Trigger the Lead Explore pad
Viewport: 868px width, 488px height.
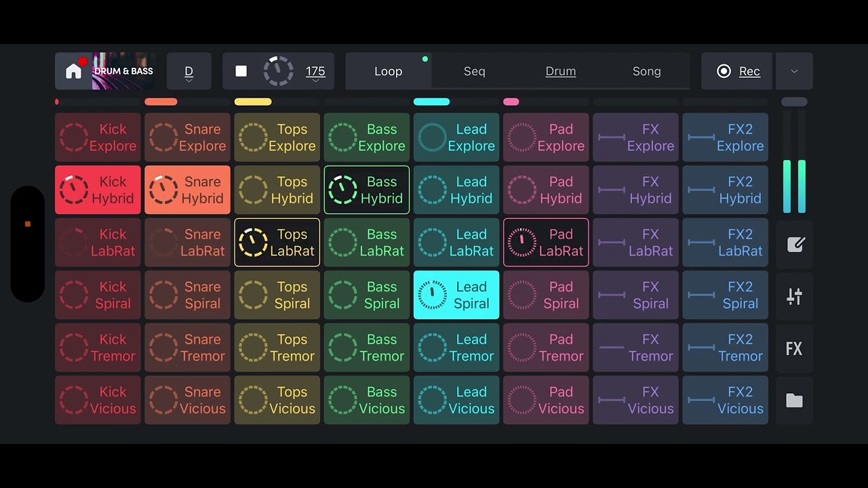456,138
